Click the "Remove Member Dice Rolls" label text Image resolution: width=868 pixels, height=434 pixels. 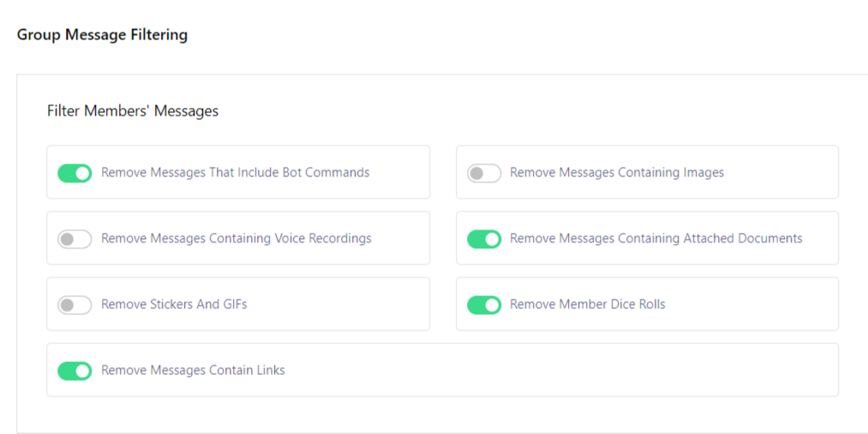(x=587, y=305)
